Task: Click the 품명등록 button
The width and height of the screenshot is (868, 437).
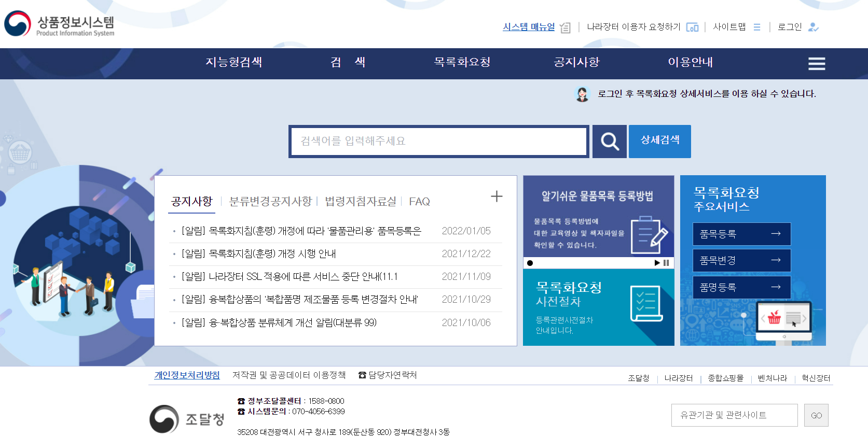Action: tap(742, 287)
